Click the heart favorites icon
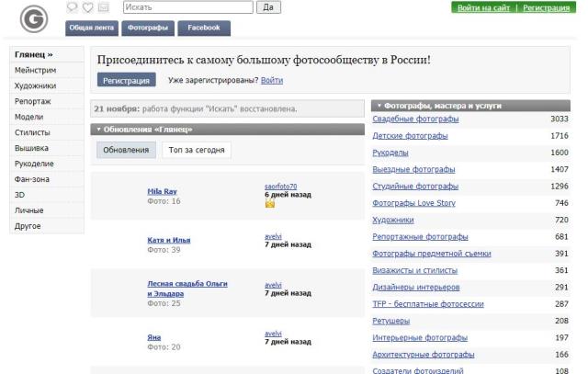The height and width of the screenshot is (374, 588). click(87, 7)
